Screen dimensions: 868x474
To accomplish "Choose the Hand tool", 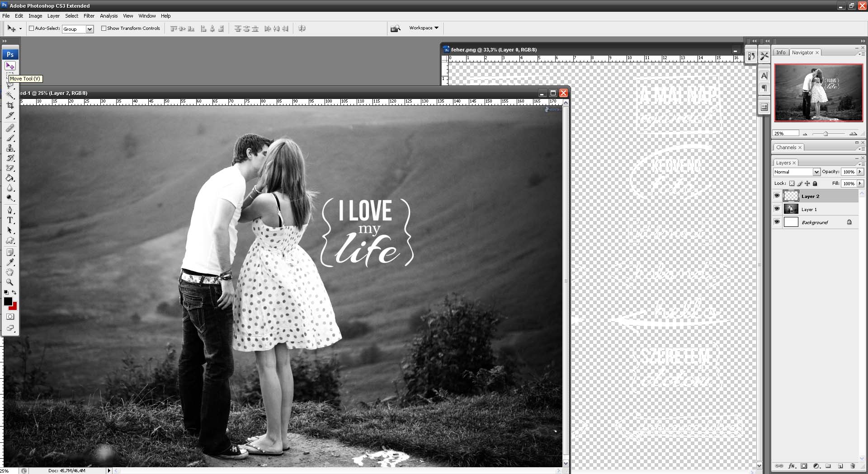I will coord(10,272).
